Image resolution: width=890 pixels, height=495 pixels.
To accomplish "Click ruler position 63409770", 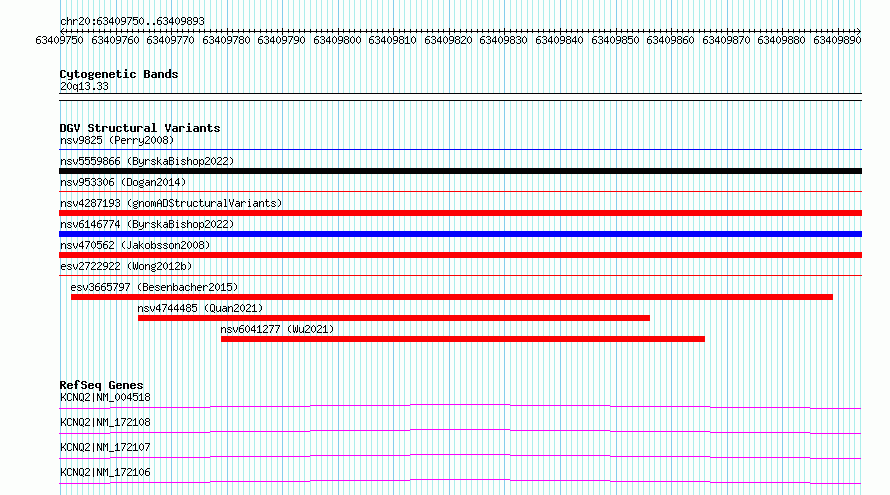I will click(x=170, y=40).
